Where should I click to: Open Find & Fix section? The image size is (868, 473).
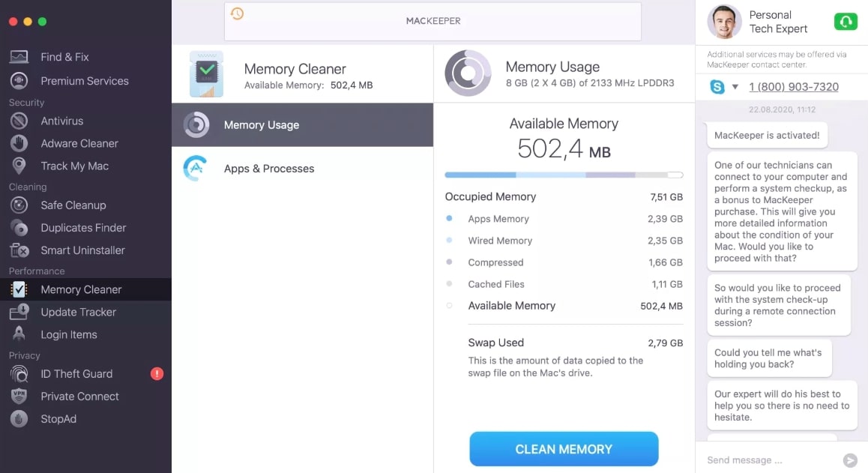(x=64, y=56)
